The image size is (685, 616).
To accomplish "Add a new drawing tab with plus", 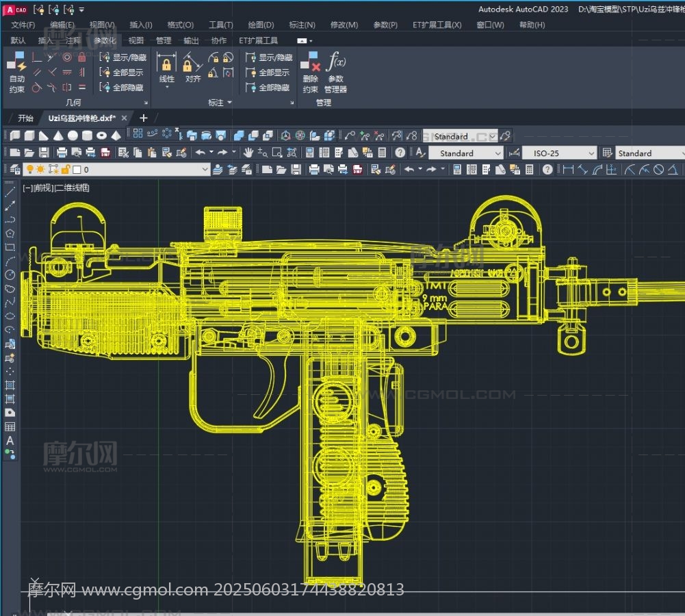I will click(143, 118).
